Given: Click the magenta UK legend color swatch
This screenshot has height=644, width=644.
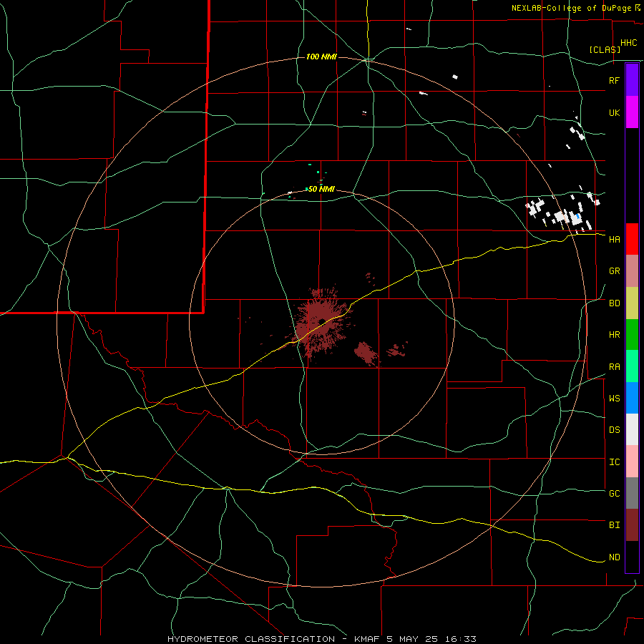Looking at the screenshot, I should [632, 112].
